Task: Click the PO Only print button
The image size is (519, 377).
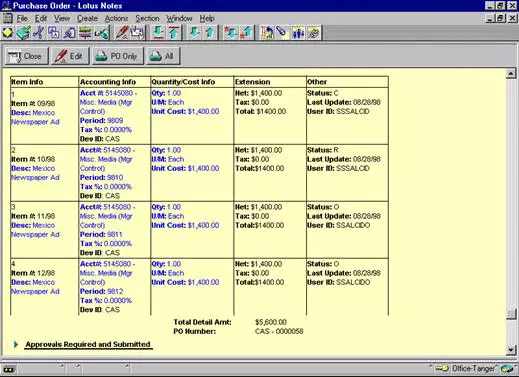Action: (x=118, y=56)
